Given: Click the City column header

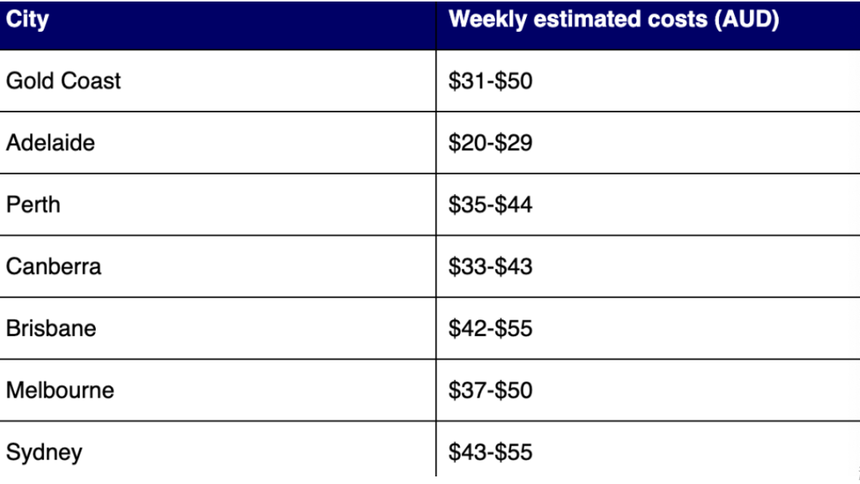Looking at the screenshot, I should (27, 20).
